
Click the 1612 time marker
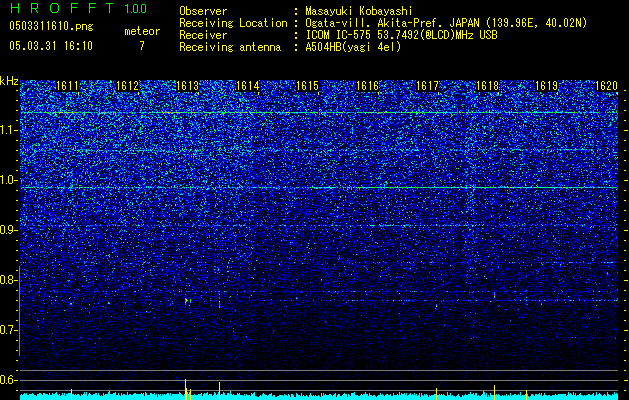click(127, 86)
